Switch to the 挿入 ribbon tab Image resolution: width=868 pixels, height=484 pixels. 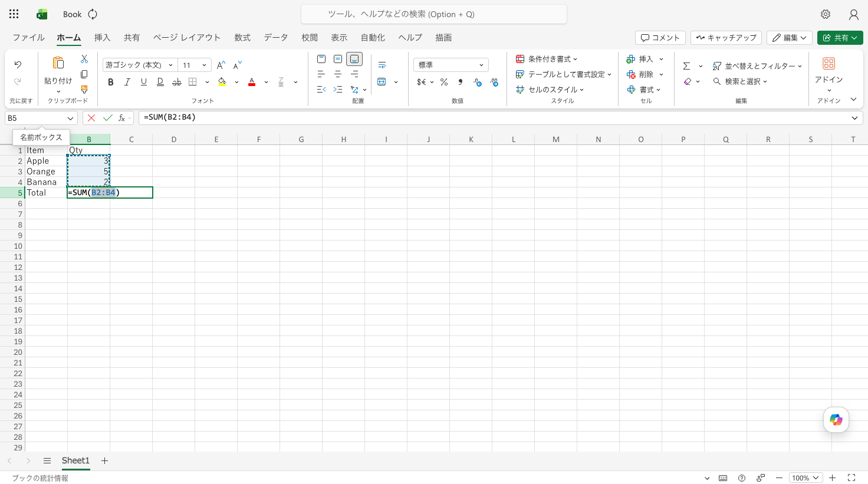click(x=103, y=37)
